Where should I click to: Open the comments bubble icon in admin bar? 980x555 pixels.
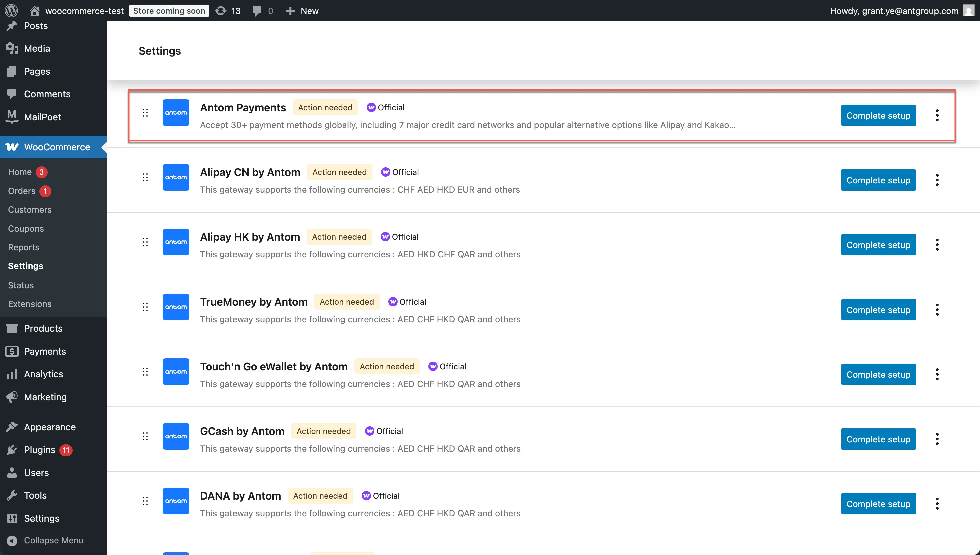[x=257, y=11]
